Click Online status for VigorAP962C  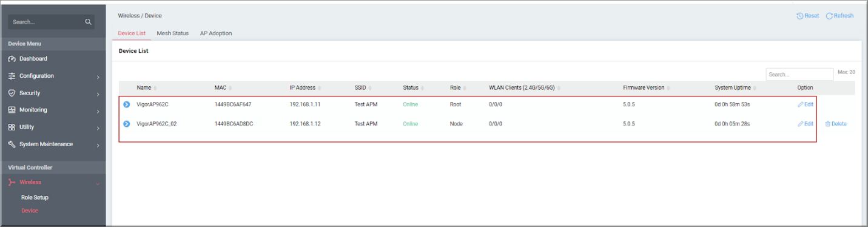pos(411,104)
